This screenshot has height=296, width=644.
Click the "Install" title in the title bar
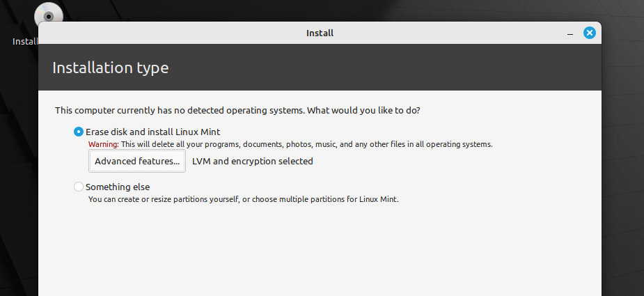coord(320,33)
